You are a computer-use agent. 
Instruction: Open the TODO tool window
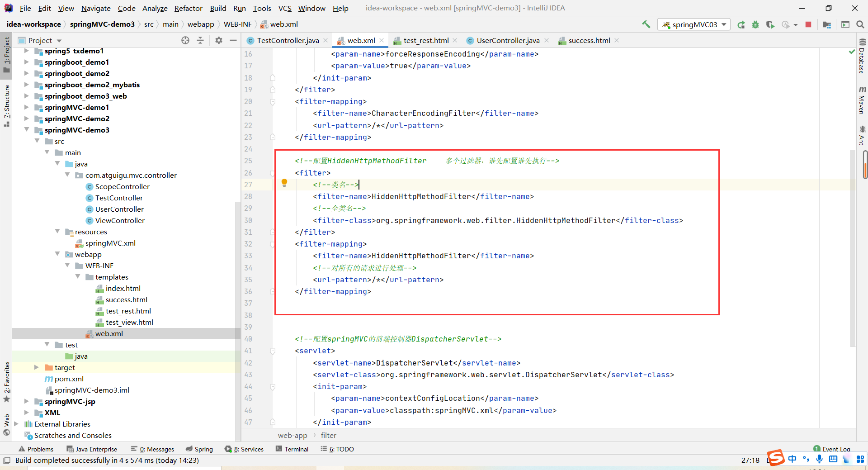(x=337, y=449)
